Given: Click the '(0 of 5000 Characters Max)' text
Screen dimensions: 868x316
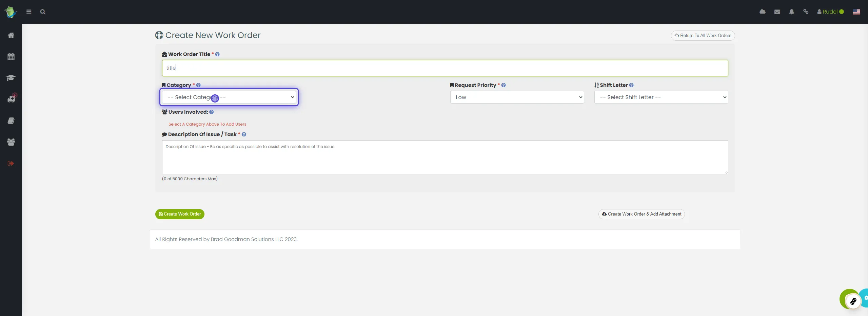Looking at the screenshot, I should [190, 179].
